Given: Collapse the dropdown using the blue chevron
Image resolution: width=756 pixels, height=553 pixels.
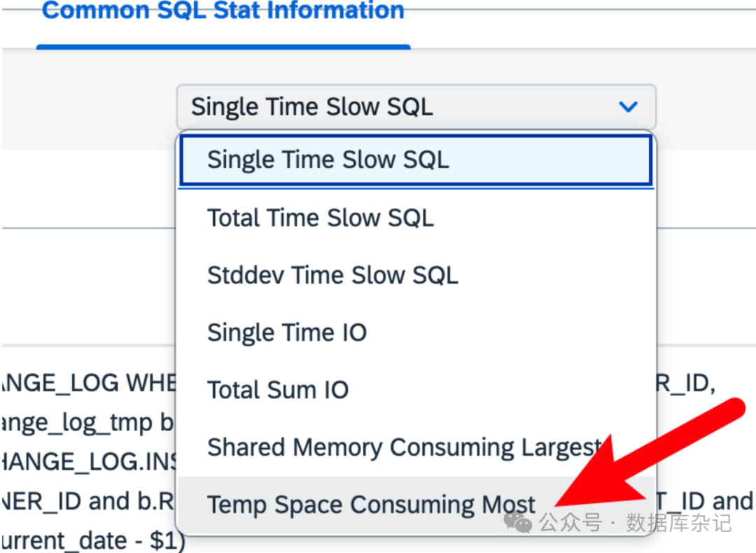Looking at the screenshot, I should [x=629, y=107].
